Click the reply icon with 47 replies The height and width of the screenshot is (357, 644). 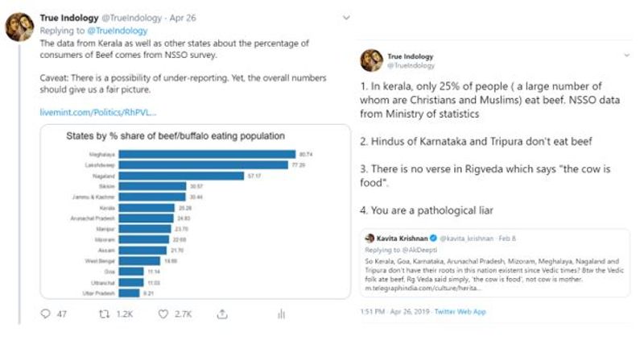tap(47, 313)
